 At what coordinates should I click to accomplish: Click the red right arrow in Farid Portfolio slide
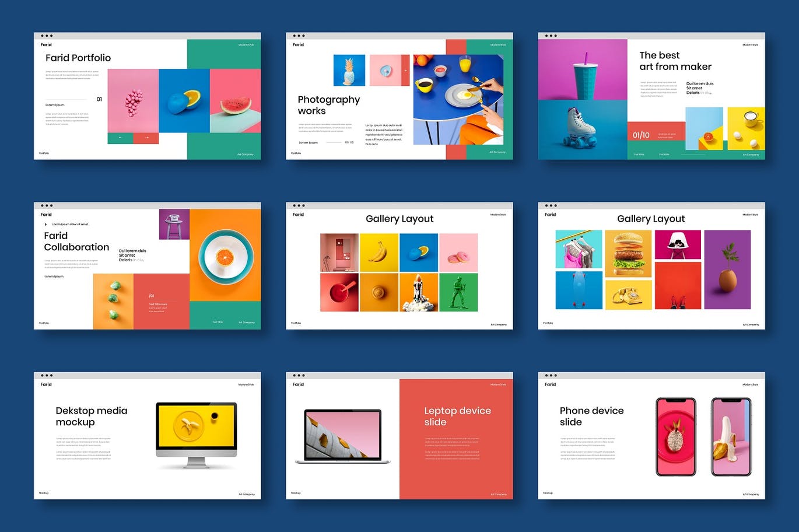[x=146, y=138]
